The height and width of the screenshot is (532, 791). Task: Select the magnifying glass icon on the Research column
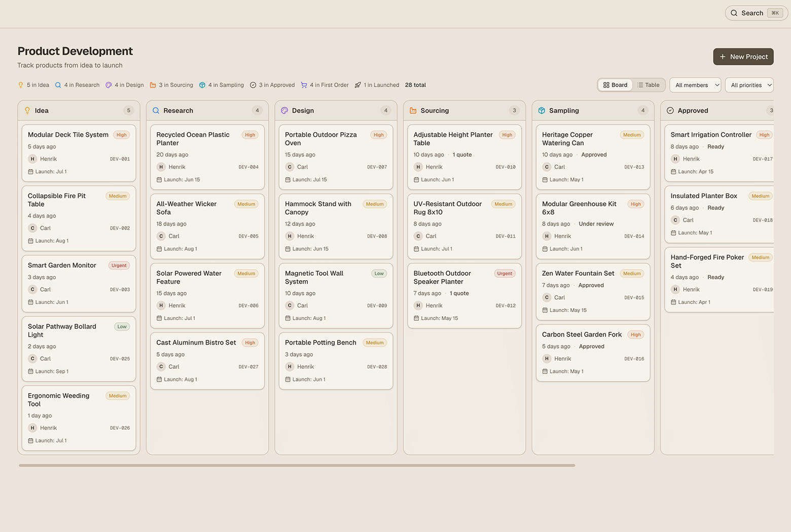[x=156, y=110]
